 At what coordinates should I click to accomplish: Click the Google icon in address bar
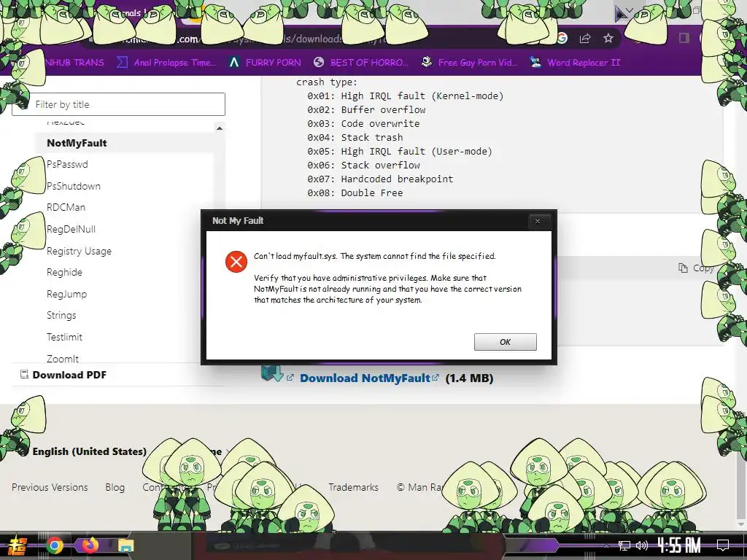[562, 38]
